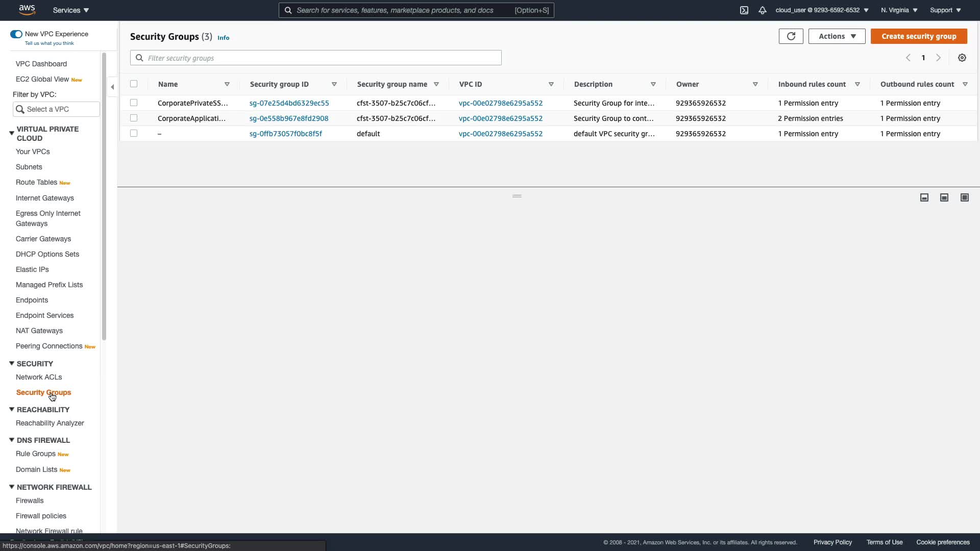The height and width of the screenshot is (551, 980).
Task: Select the default security group checkbox
Action: [134, 133]
